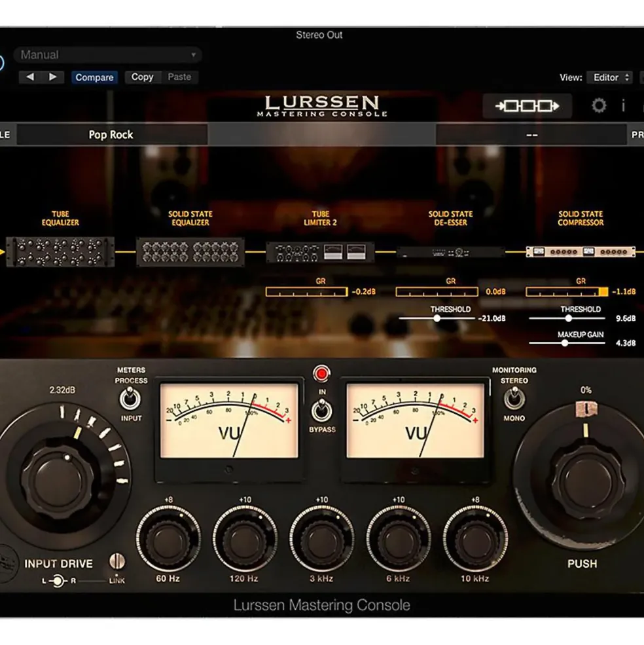The height and width of the screenshot is (645, 644).
Task: Select the Tube Limiter 2 unit
Action: point(320,252)
